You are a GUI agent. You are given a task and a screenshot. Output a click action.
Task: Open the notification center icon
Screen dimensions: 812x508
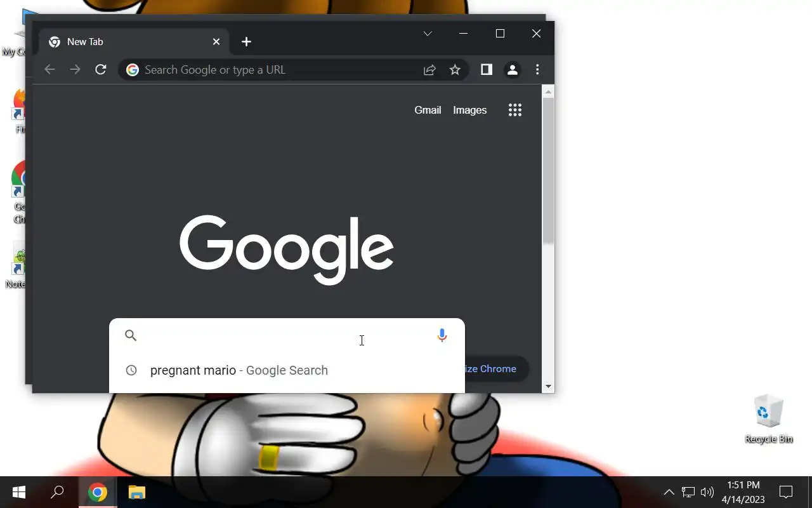point(786,492)
